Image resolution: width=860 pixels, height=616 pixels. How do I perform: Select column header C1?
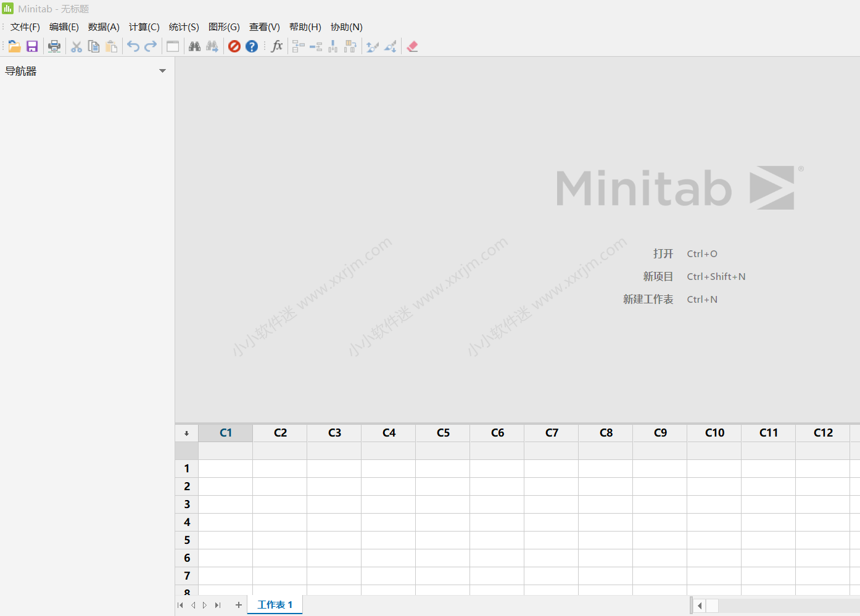[x=226, y=433]
